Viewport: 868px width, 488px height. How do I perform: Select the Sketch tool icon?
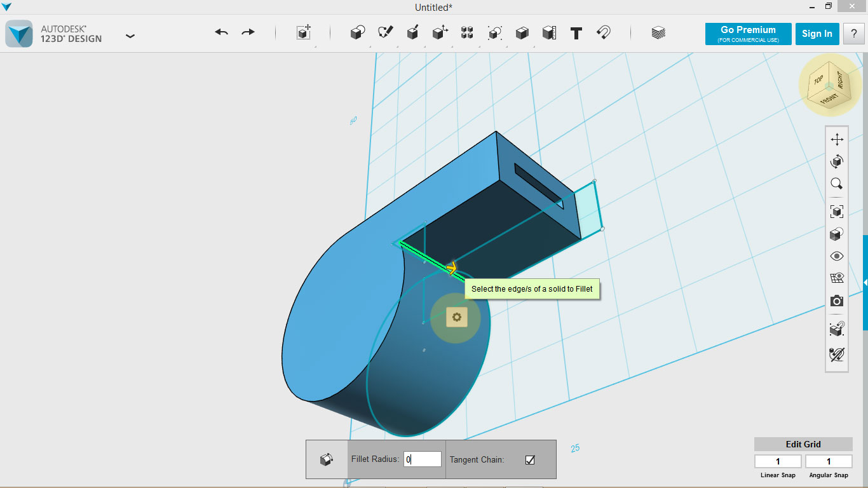coord(385,33)
